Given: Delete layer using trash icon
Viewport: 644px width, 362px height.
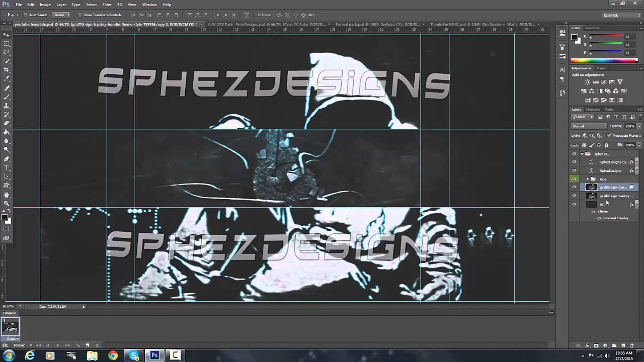Looking at the screenshot, I should tap(632, 345).
